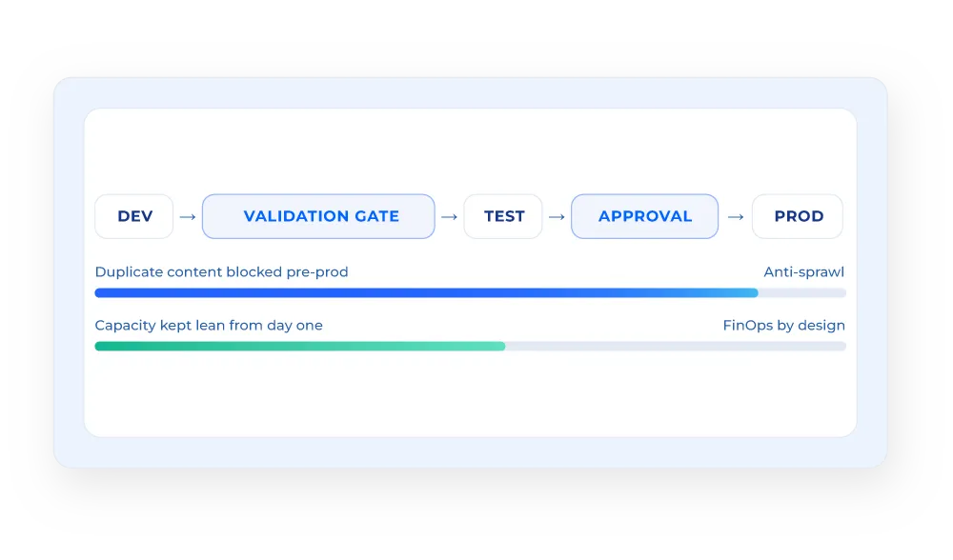Open the APPROVAL stage
Image resolution: width=953 pixels, height=560 pixels.
point(645,216)
